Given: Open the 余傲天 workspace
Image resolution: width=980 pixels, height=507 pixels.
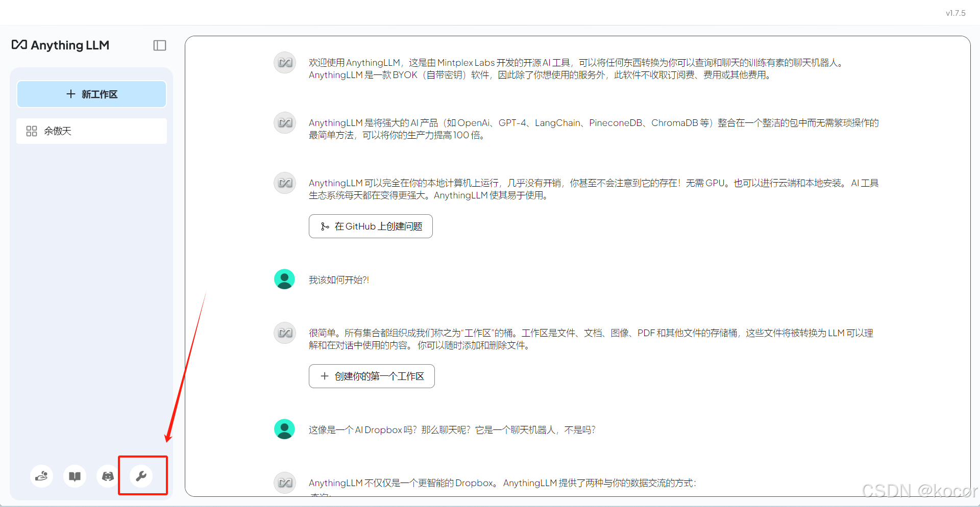Looking at the screenshot, I should [x=92, y=131].
